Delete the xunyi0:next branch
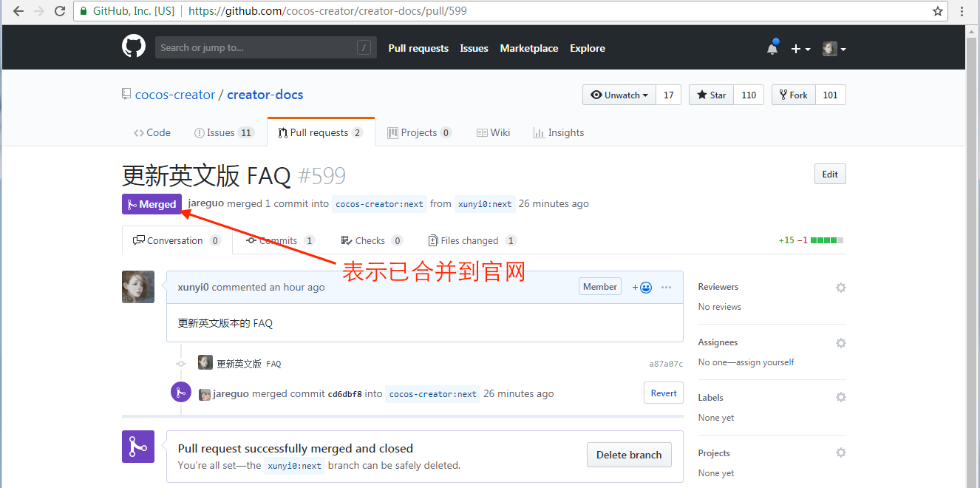Screen dimensions: 980x488 click(x=629, y=455)
